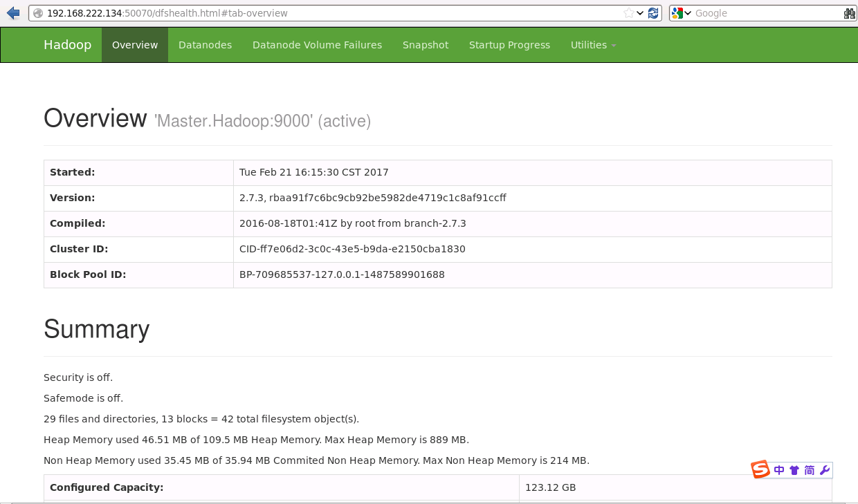Open the IME skin shirt icon
The image size is (858, 504).
pyautogui.click(x=794, y=470)
